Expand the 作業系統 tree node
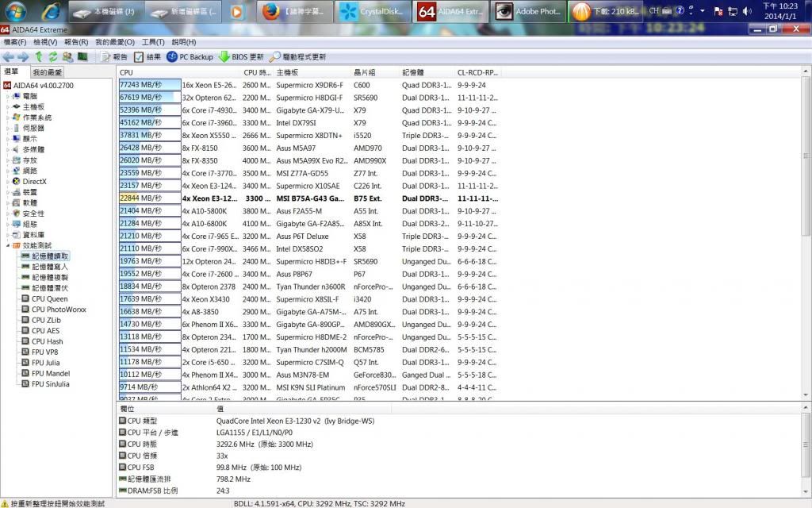The image size is (812, 508). (x=8, y=117)
